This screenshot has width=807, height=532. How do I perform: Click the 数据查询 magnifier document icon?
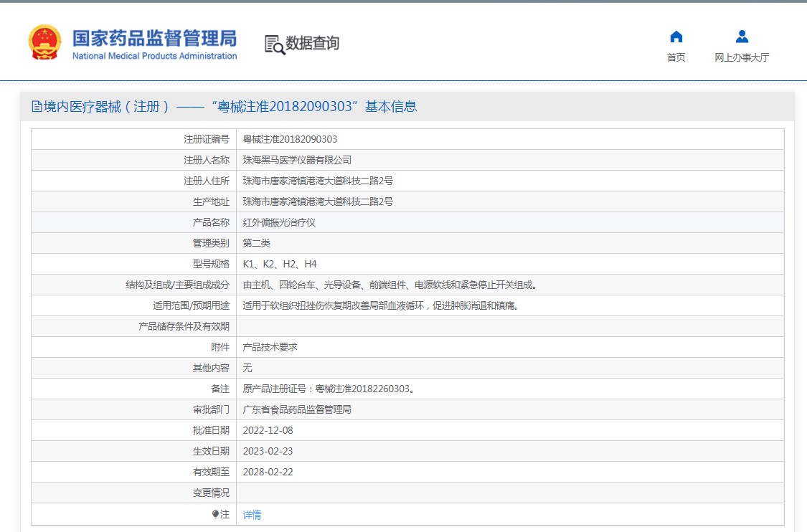(x=274, y=44)
